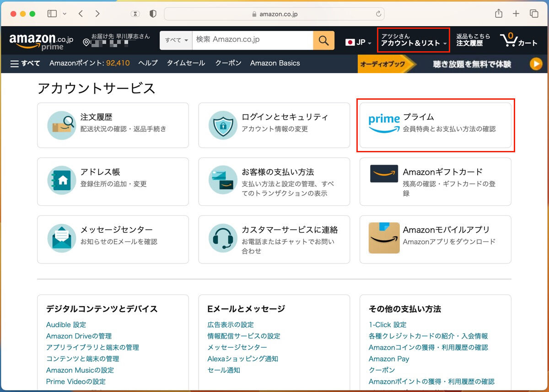Open 広告表示の設定 link

point(231,325)
